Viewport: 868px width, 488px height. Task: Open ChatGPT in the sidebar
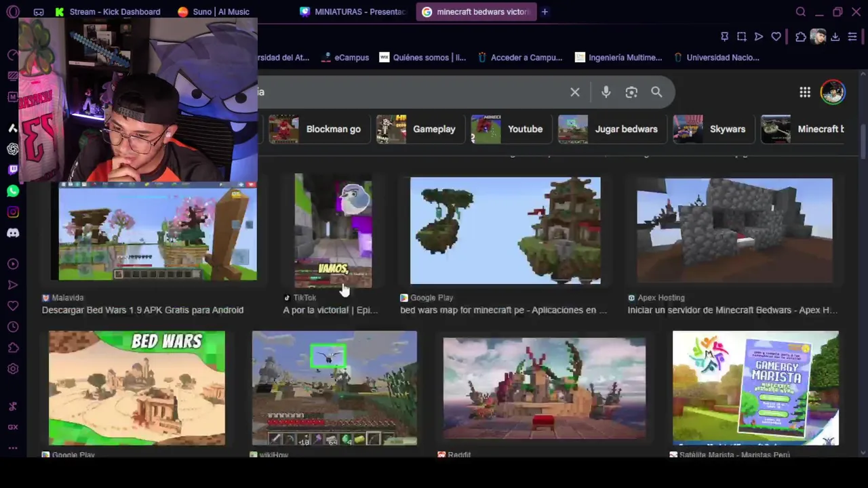(x=12, y=149)
